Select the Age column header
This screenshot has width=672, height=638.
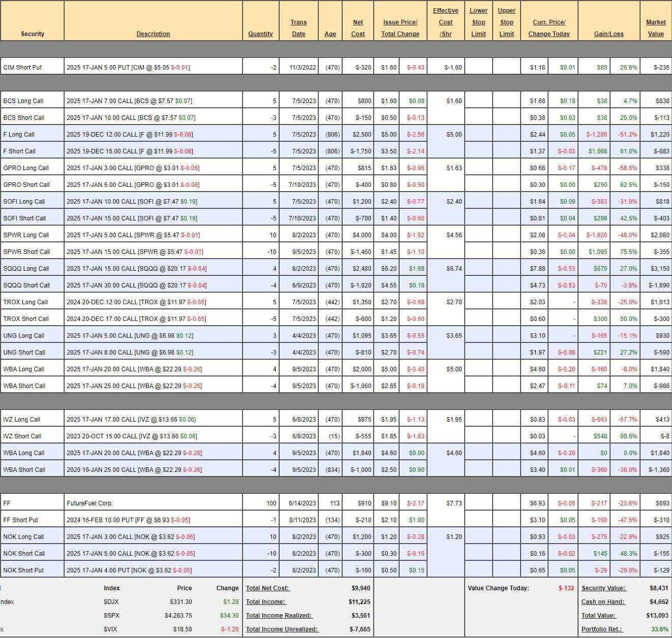click(330, 34)
